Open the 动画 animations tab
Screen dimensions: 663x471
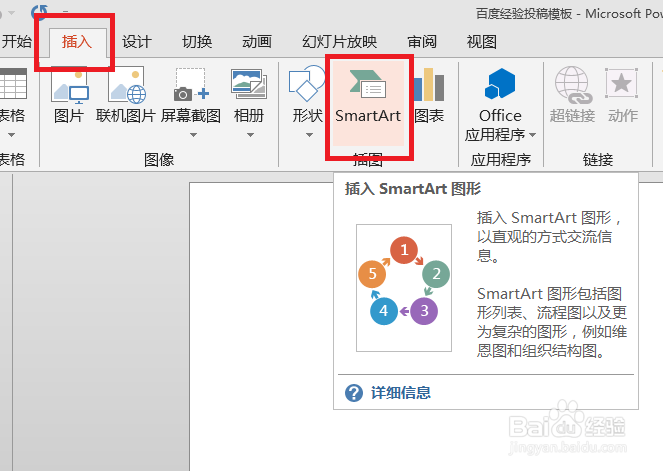[257, 42]
